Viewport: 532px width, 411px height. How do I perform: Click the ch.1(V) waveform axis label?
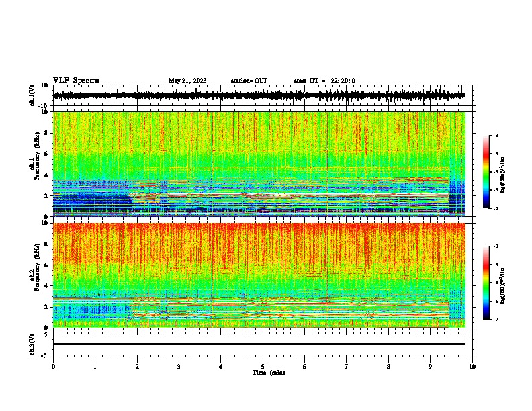[x=32, y=95]
